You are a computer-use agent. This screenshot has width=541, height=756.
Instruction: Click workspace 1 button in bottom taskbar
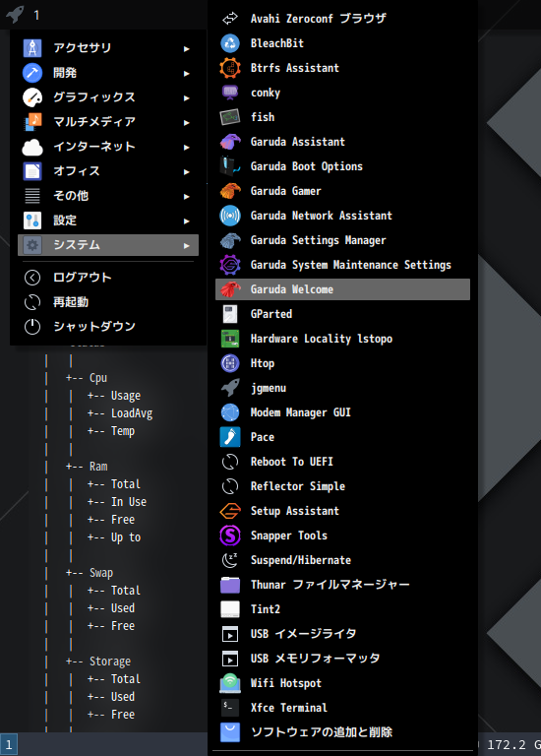[x=9, y=744]
